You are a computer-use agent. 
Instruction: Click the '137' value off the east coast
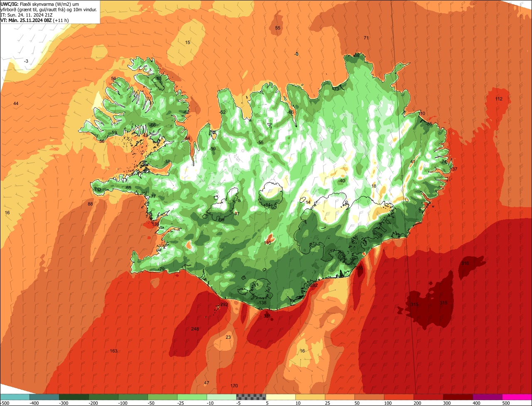click(453, 169)
